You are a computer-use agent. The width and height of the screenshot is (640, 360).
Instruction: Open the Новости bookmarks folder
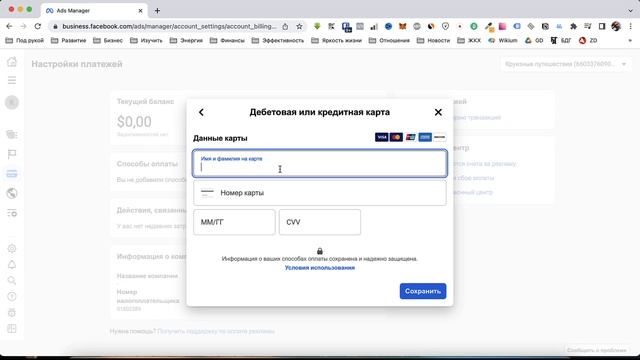point(433,40)
